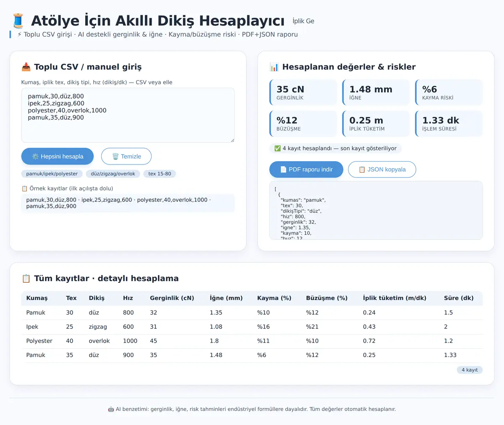Screen dimensions: 504x425
Task: Click the robot icon in the footer
Action: point(111,409)
